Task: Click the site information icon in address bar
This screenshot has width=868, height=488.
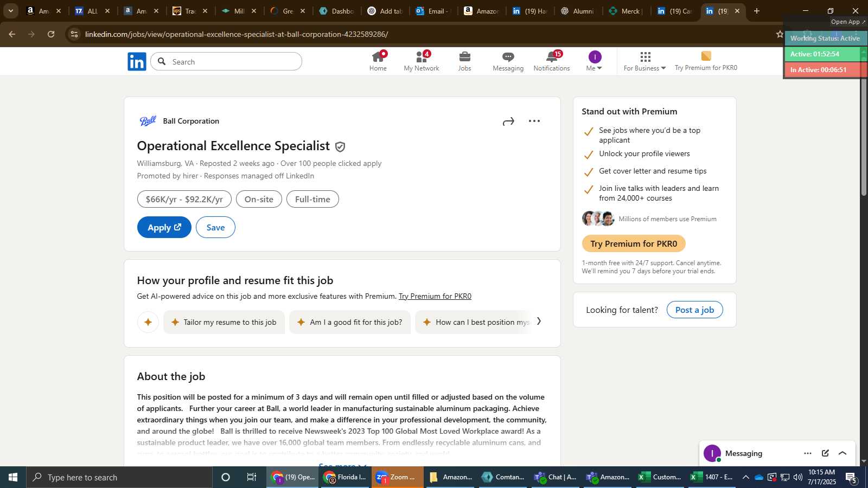Action: coord(74,34)
